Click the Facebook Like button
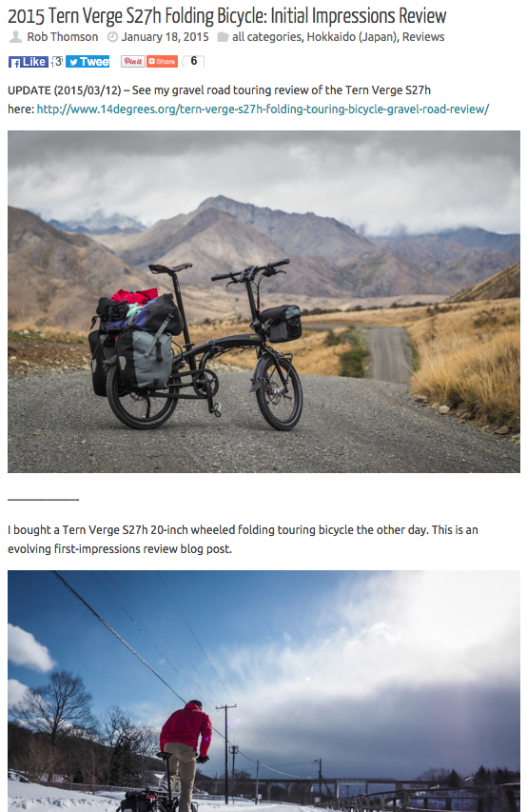This screenshot has height=812, width=527. click(x=29, y=62)
